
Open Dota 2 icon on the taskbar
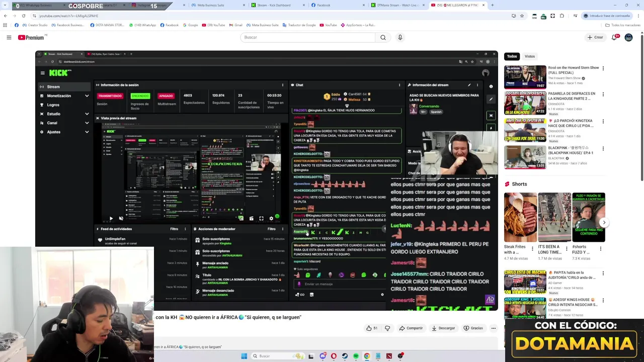pyautogui.click(x=389, y=356)
